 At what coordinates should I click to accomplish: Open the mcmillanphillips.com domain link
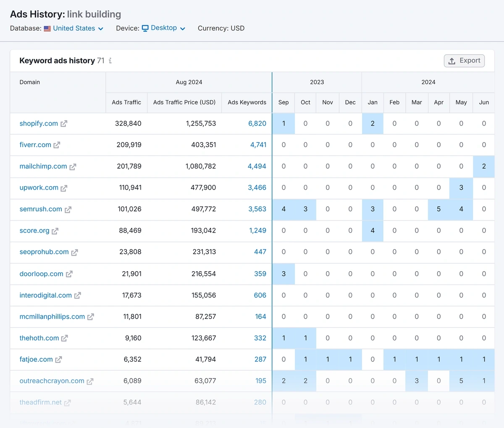coord(52,317)
